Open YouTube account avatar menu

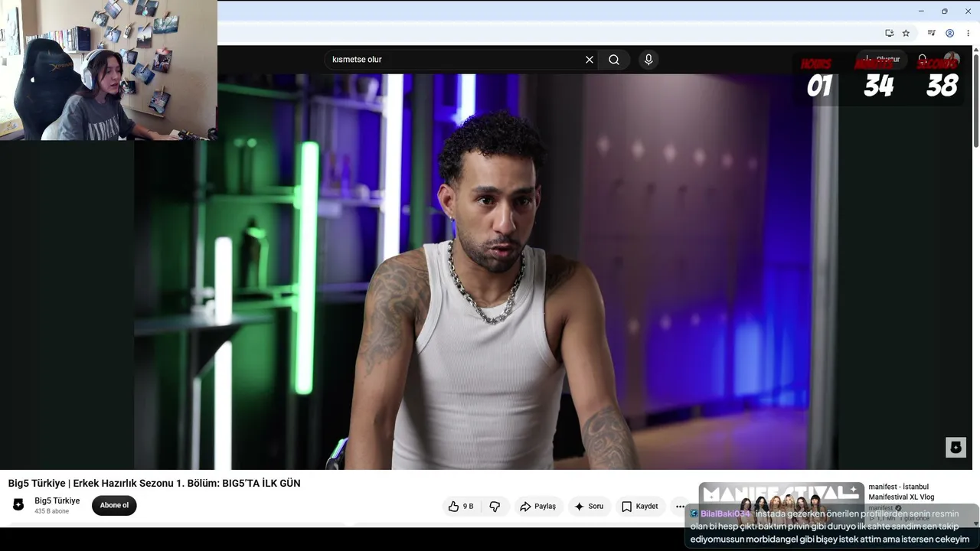coord(952,60)
